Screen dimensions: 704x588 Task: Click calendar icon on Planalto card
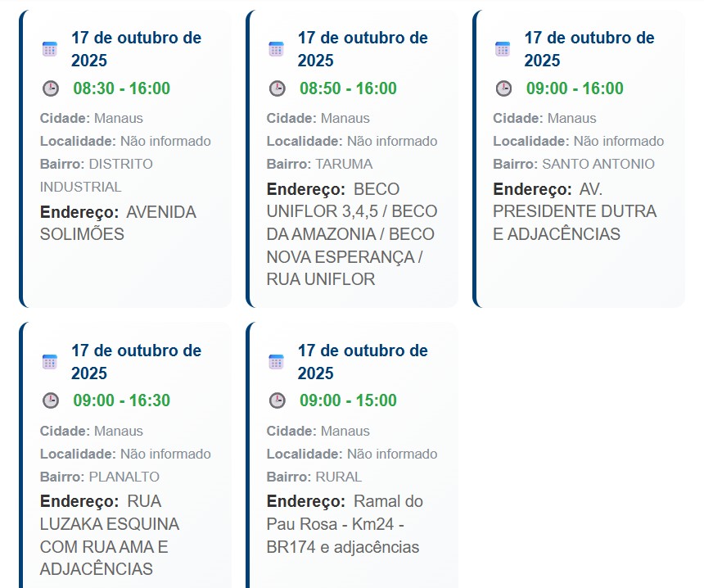(x=50, y=362)
